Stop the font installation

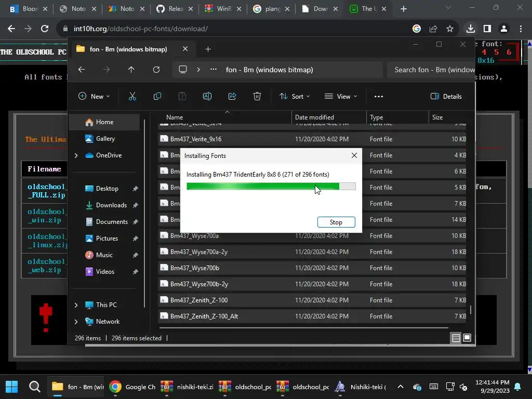(x=336, y=222)
